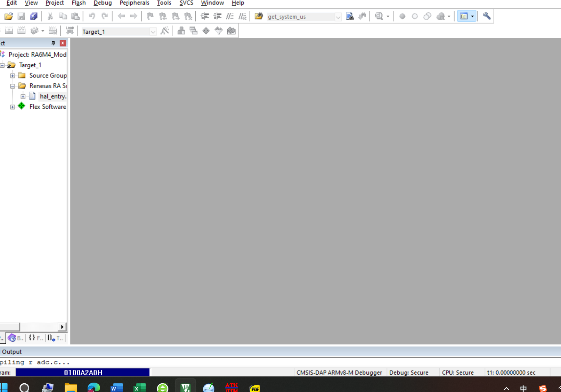The width and height of the screenshot is (561, 392).
Task: Click the project panel scroll right arrow
Action: pyautogui.click(x=62, y=327)
